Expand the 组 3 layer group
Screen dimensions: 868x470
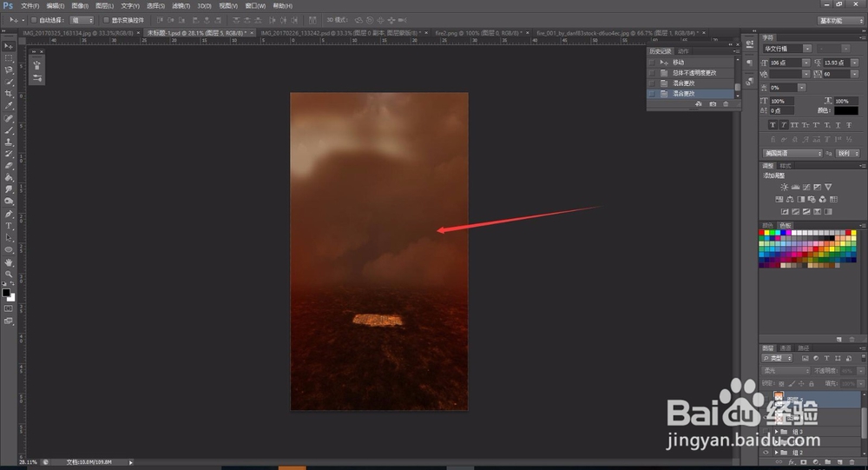point(776,431)
